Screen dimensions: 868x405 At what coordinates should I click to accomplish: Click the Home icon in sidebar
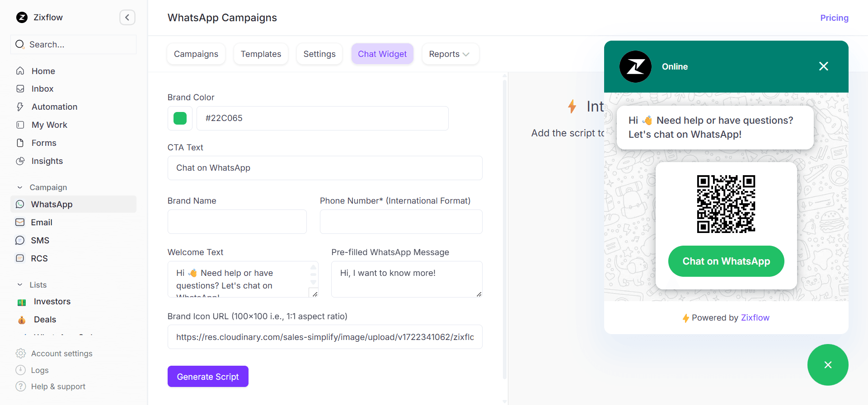(20, 71)
